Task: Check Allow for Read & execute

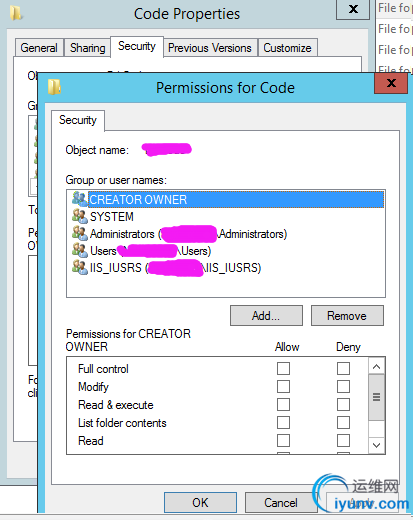Action: click(x=283, y=405)
